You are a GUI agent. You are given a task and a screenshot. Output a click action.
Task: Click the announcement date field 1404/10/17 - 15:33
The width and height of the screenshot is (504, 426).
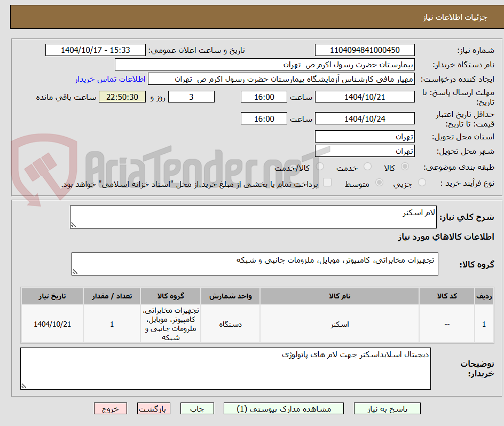click(96, 50)
